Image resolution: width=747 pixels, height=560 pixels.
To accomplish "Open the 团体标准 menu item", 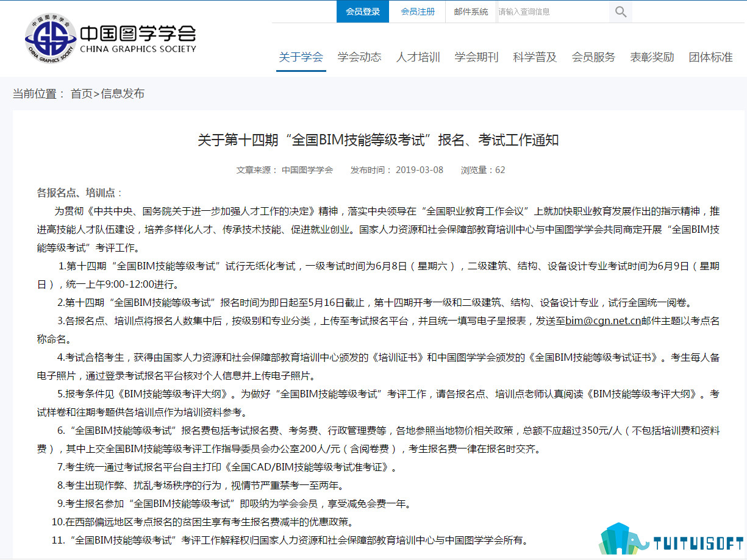I will (x=710, y=57).
